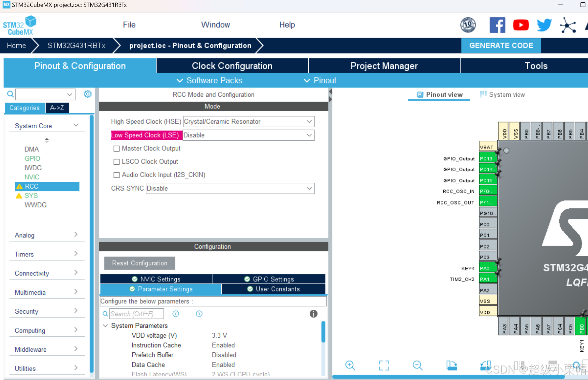The image size is (588, 380).
Task: Select the VBAT pin
Action: pos(488,147)
